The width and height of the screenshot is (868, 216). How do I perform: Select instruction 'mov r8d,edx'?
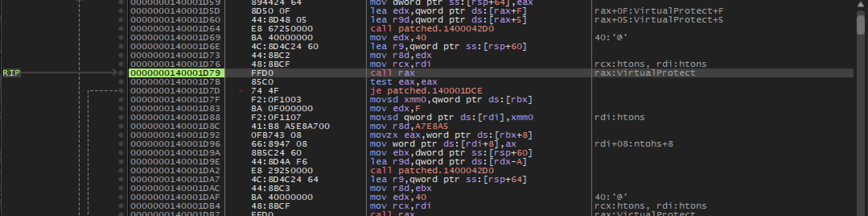[x=401, y=55]
